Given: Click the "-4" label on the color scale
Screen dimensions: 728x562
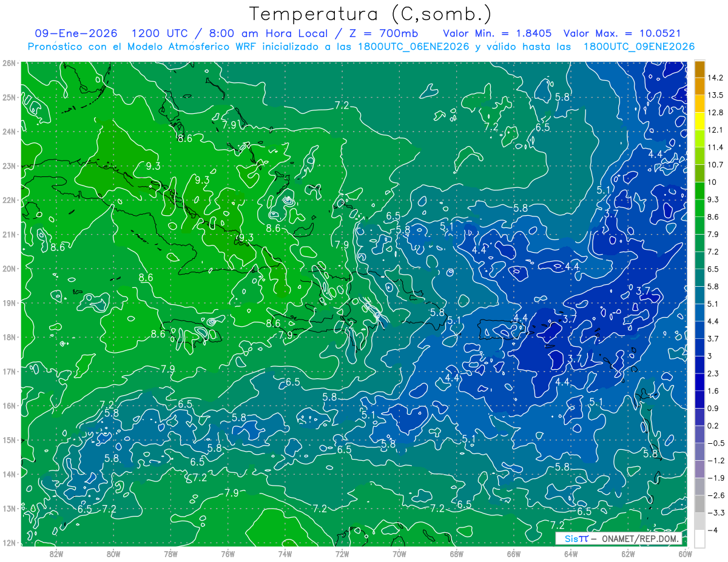Looking at the screenshot, I should (x=712, y=530).
